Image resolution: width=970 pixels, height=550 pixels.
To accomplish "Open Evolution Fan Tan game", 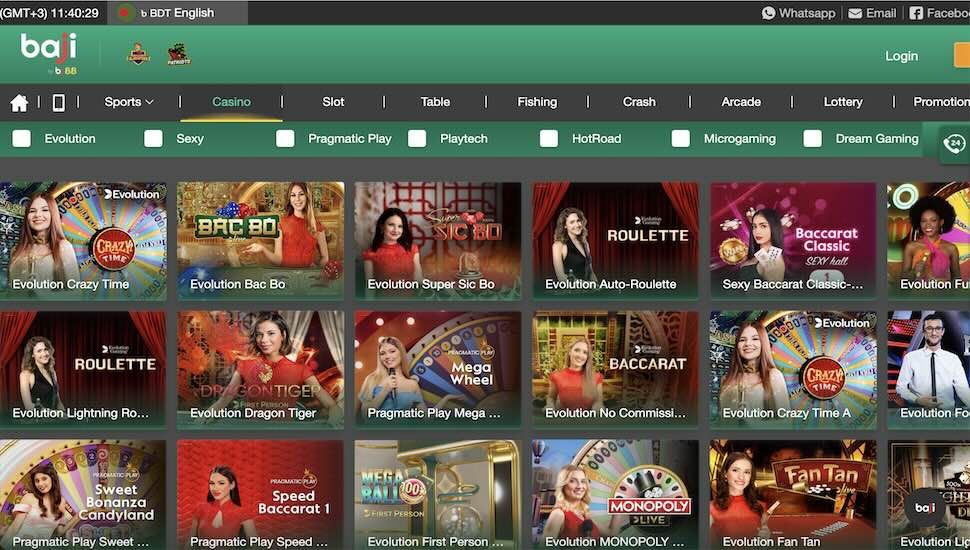I will (793, 495).
